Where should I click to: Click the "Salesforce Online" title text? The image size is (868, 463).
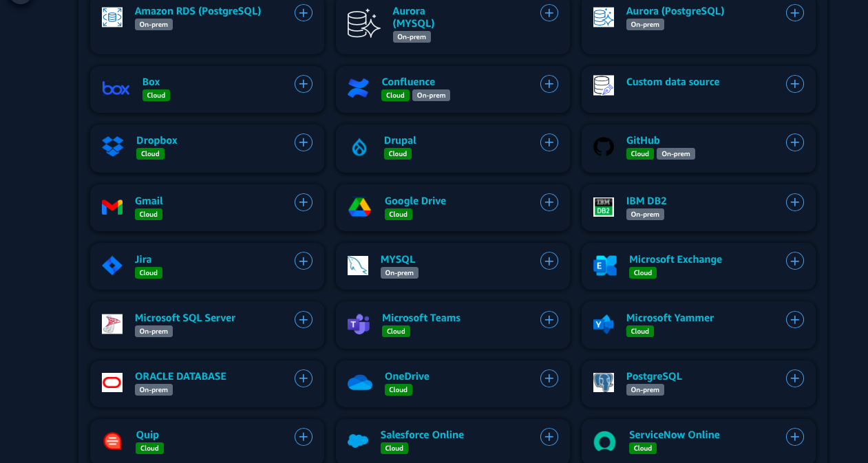(x=422, y=435)
